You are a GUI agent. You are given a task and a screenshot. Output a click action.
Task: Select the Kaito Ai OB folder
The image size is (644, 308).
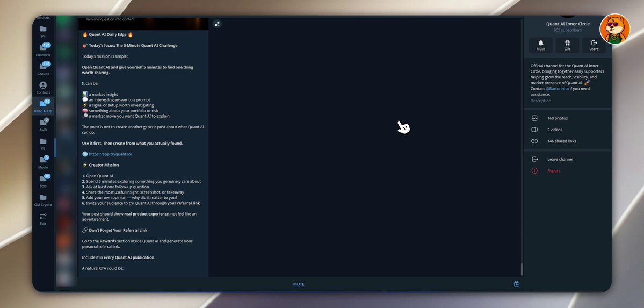tap(43, 106)
